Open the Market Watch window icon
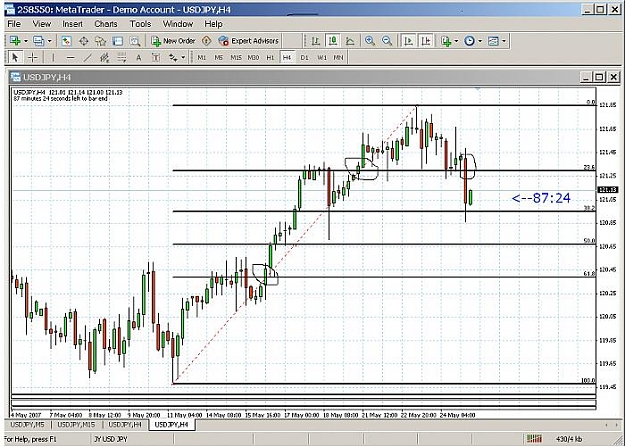625x447 pixels. (x=66, y=41)
